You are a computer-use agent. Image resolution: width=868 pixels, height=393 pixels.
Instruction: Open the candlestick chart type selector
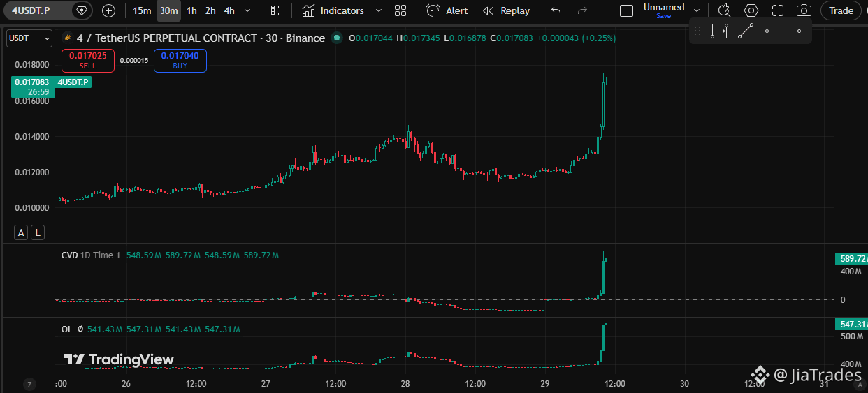click(x=276, y=10)
